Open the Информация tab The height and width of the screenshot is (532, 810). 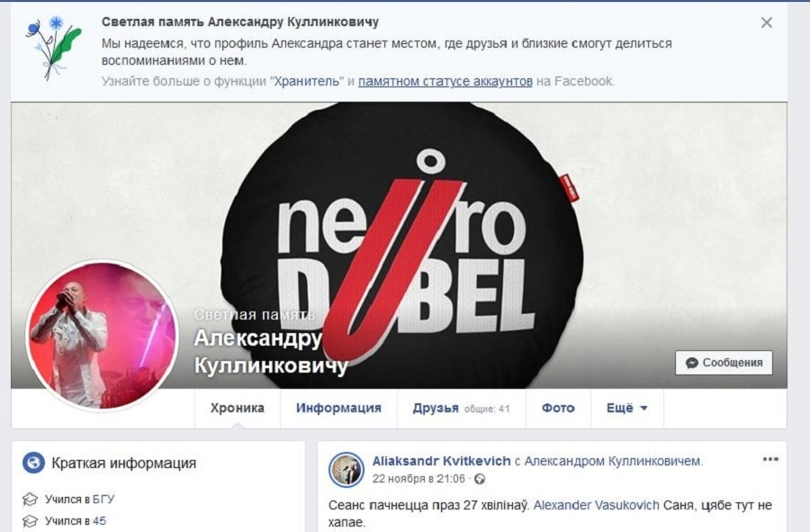tap(338, 408)
